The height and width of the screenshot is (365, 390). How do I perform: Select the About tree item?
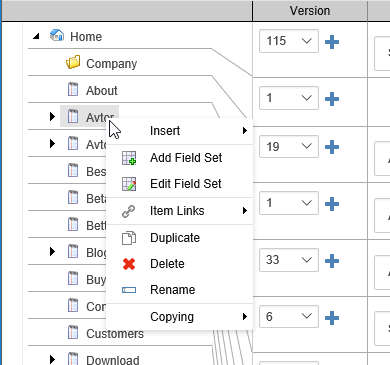(102, 90)
